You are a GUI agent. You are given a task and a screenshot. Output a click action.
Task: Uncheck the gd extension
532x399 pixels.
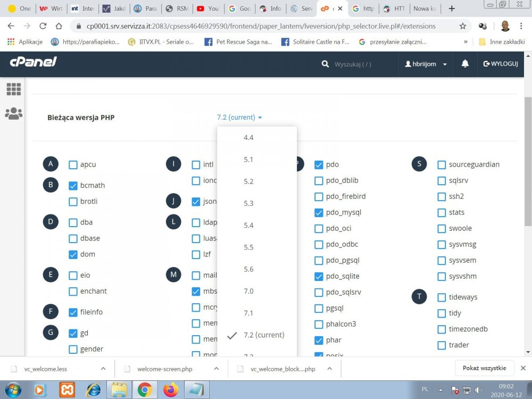coord(73,334)
